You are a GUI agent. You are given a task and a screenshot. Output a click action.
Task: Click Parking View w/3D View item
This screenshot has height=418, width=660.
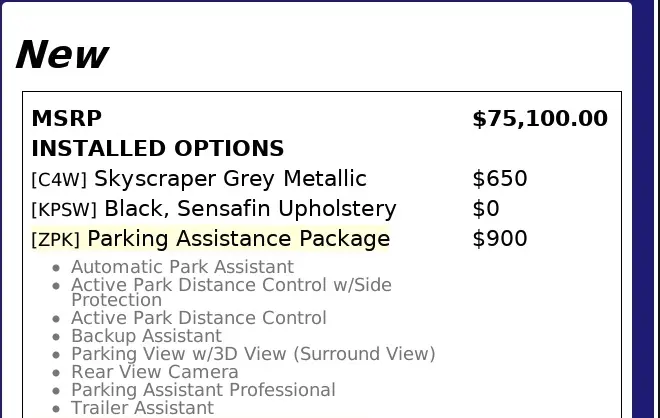pyautogui.click(x=253, y=354)
